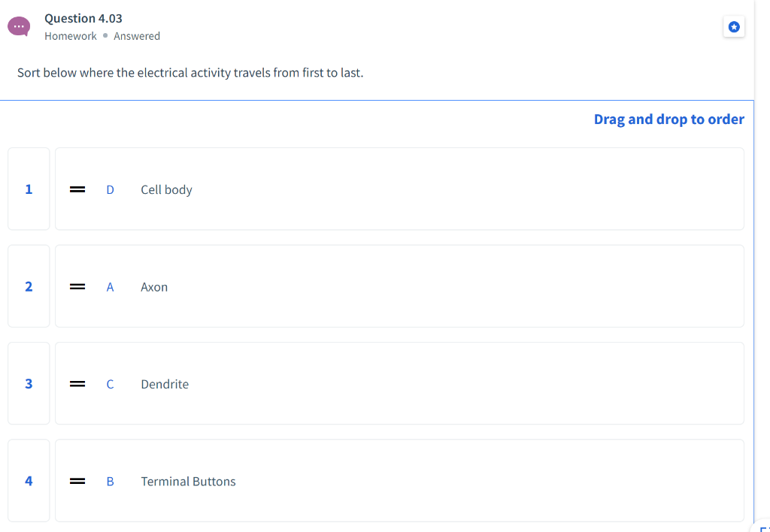Grab the drag handle for Cell body
The image size is (770, 532).
click(77, 189)
